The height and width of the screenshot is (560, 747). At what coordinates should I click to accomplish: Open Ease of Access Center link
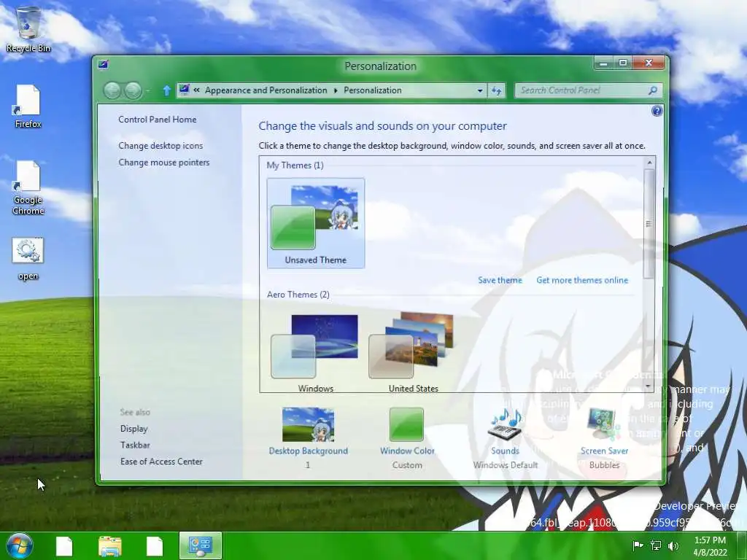coord(161,462)
